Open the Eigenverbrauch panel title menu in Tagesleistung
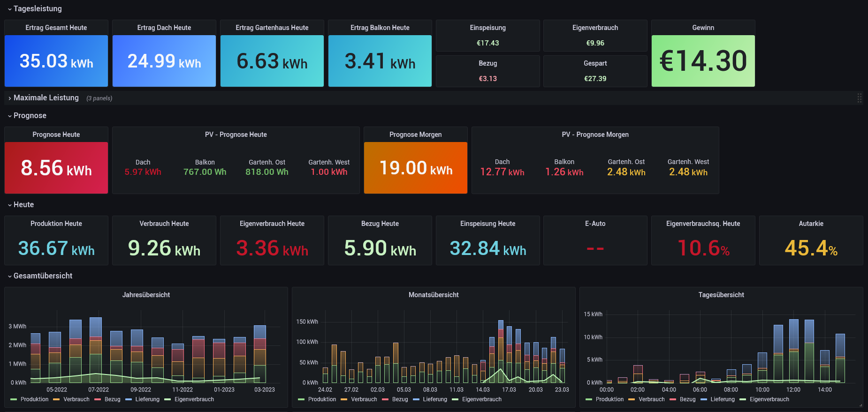868x412 pixels. 595,28
